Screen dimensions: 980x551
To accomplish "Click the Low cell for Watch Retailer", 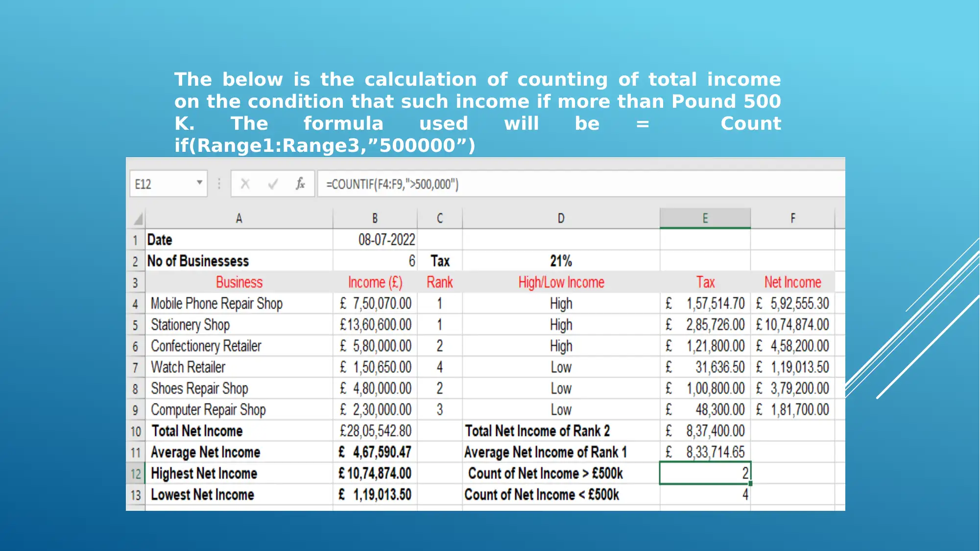I will click(x=561, y=367).
